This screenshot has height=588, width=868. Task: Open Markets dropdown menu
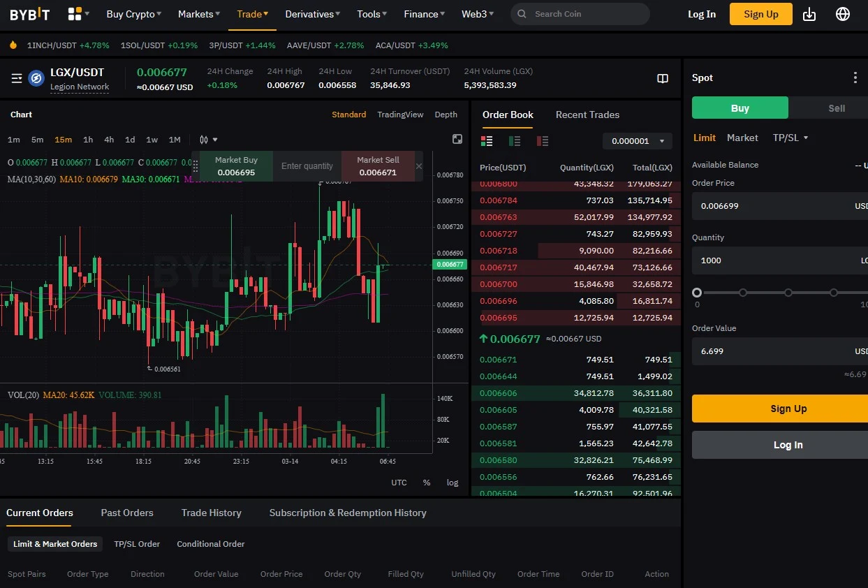coord(199,14)
